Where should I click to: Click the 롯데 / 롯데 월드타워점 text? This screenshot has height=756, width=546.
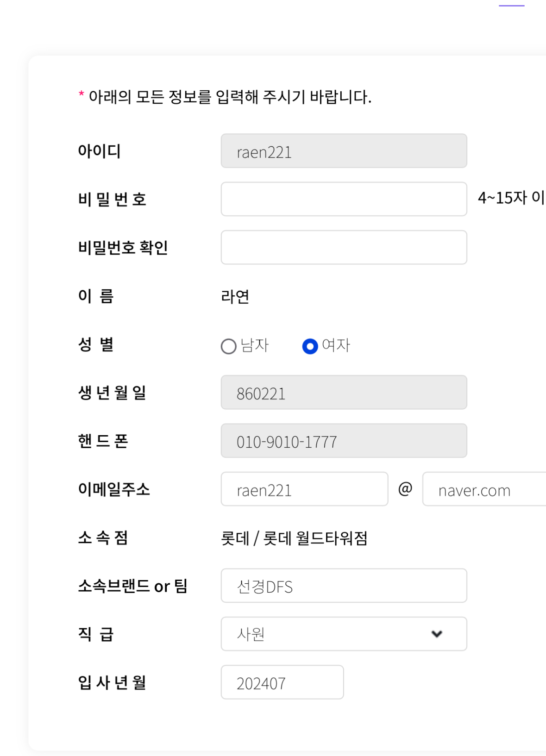point(294,538)
